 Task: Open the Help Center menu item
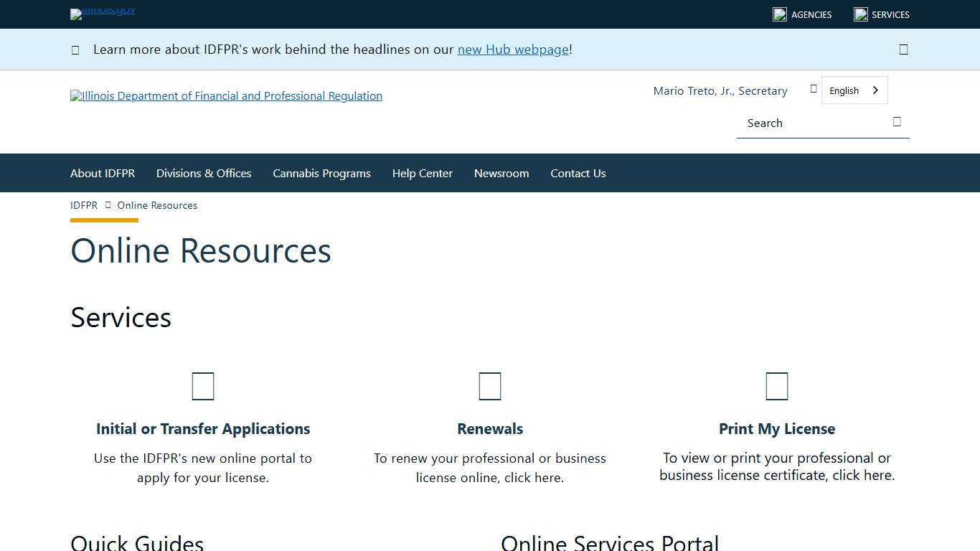pyautogui.click(x=423, y=173)
